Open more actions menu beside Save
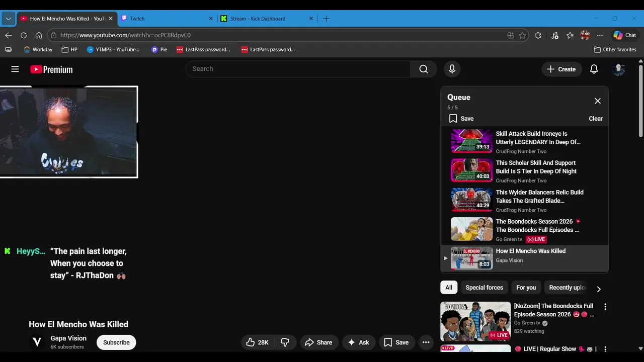This screenshot has width=644, height=362. click(426, 342)
